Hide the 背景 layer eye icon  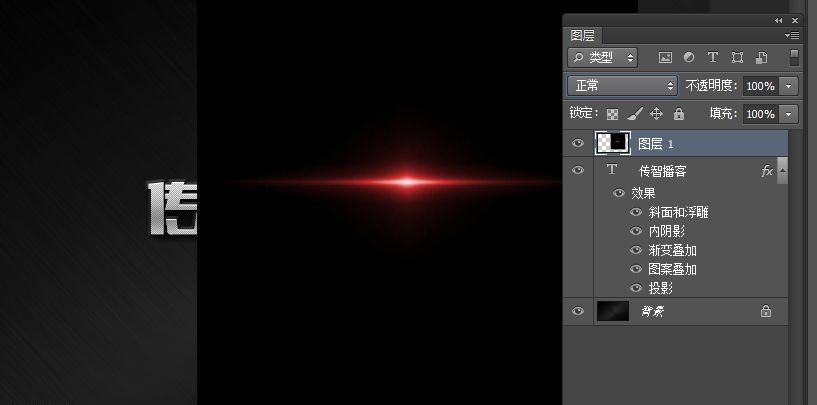coord(578,311)
